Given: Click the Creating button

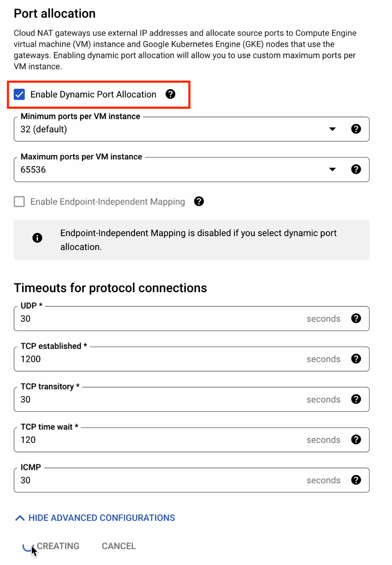Looking at the screenshot, I should (x=51, y=546).
